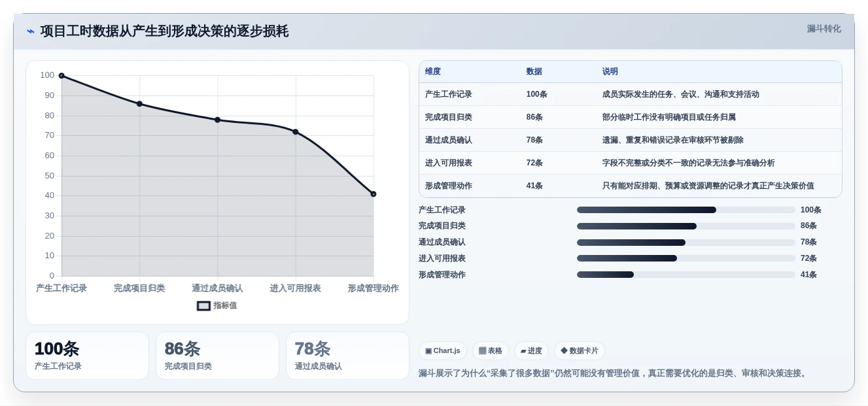Click the 形成管理动作 progress bar

pyautogui.click(x=686, y=275)
